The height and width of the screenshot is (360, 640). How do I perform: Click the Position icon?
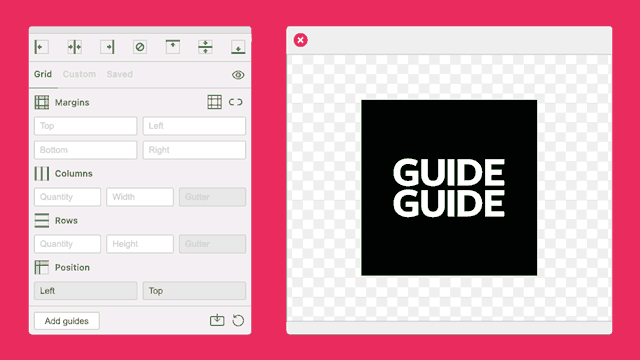coord(42,267)
